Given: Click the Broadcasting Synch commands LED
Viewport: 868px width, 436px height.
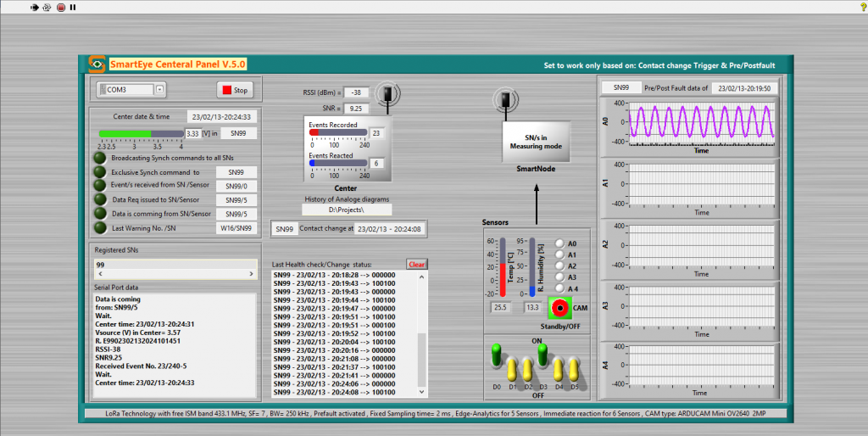Looking at the screenshot, I should [x=100, y=158].
